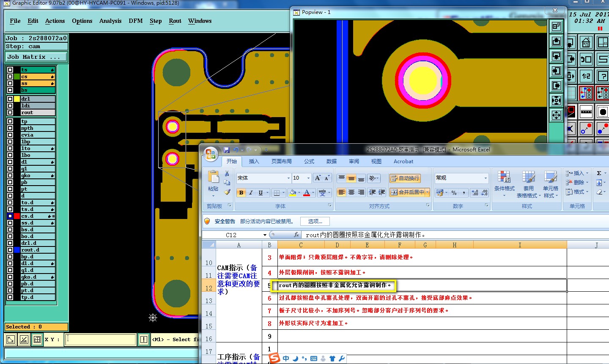Click the Job Matrix button
609x364 pixels.
click(x=36, y=57)
